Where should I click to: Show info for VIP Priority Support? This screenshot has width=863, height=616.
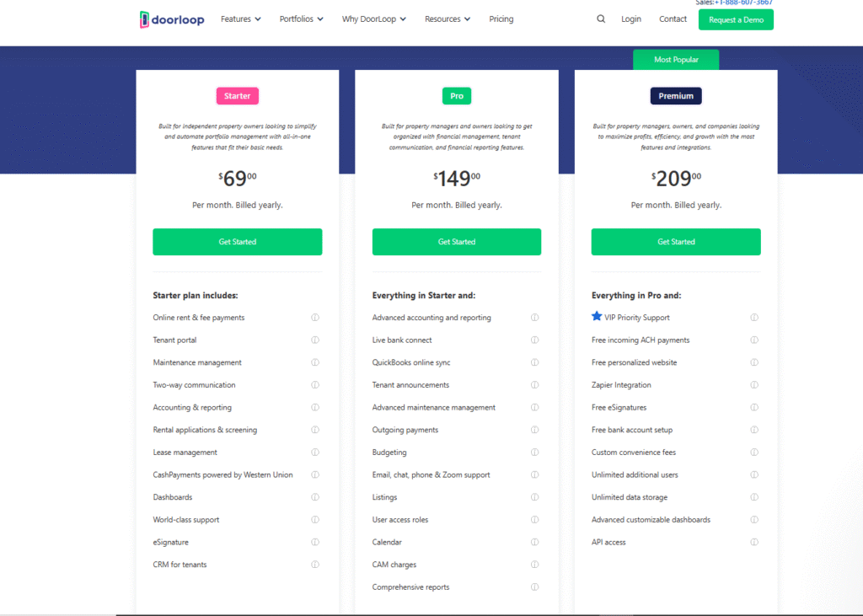click(x=754, y=318)
